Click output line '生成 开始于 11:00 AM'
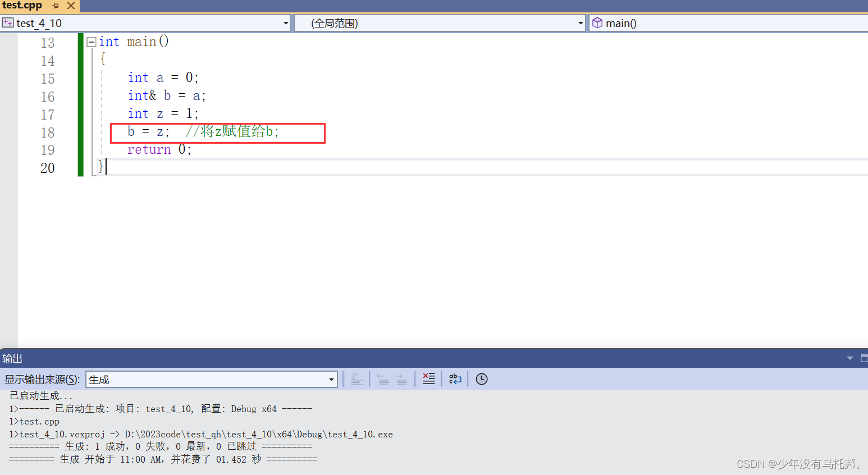The width and height of the screenshot is (868, 475). (x=163, y=459)
